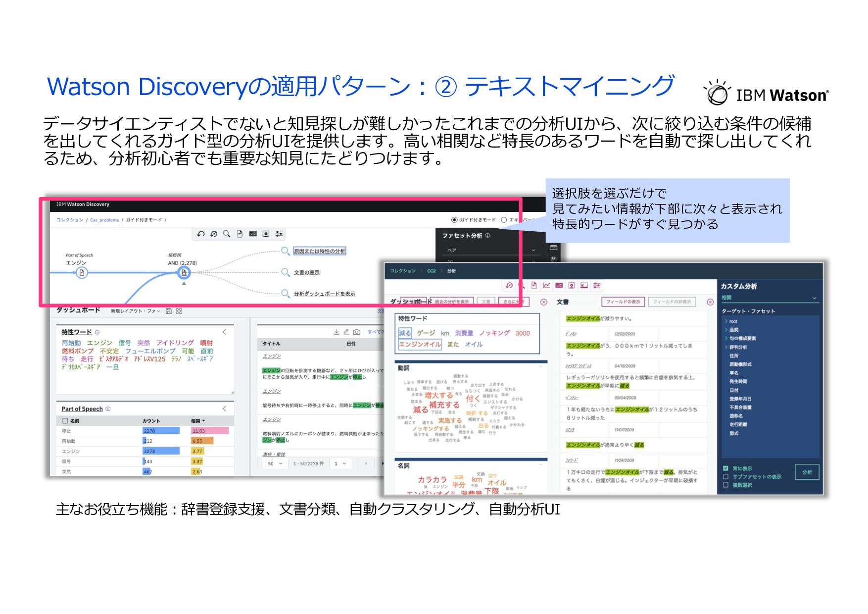Close the 文書 pane with circled X

click(710, 302)
